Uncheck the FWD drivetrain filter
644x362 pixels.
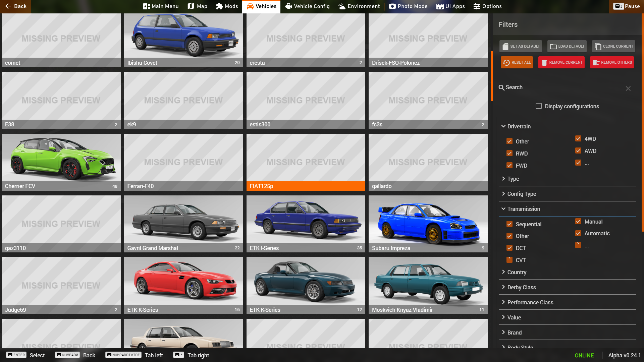coord(509,165)
